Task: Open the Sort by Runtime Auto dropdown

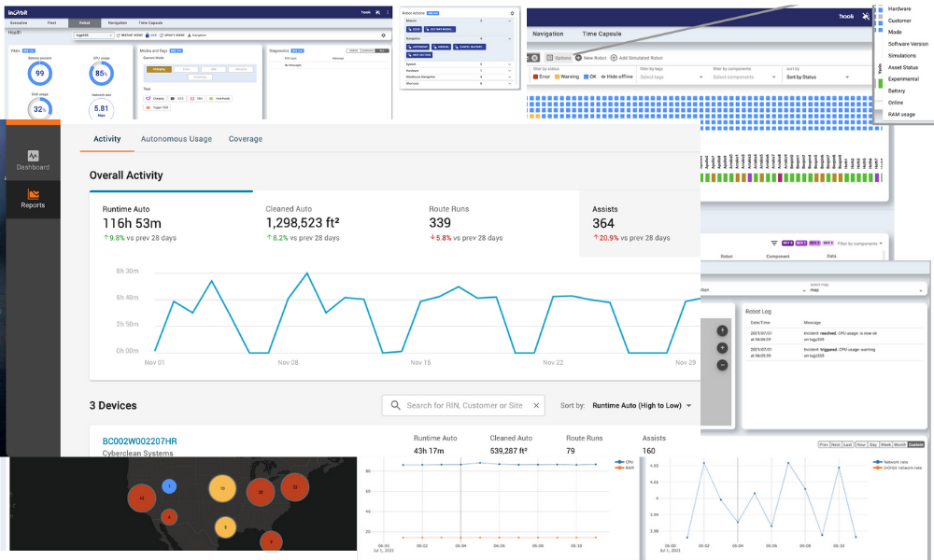Action: click(x=643, y=406)
